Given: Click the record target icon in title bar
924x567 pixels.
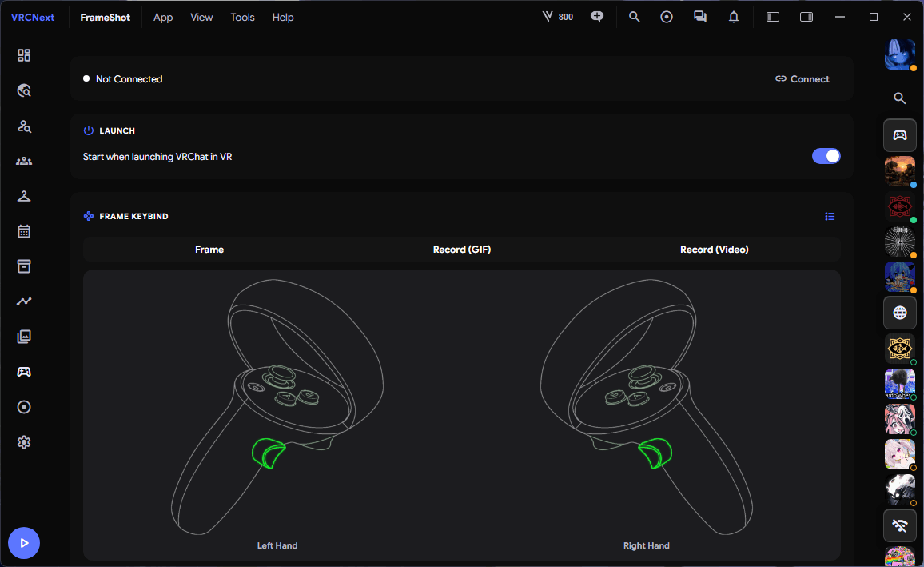Looking at the screenshot, I should pos(667,17).
